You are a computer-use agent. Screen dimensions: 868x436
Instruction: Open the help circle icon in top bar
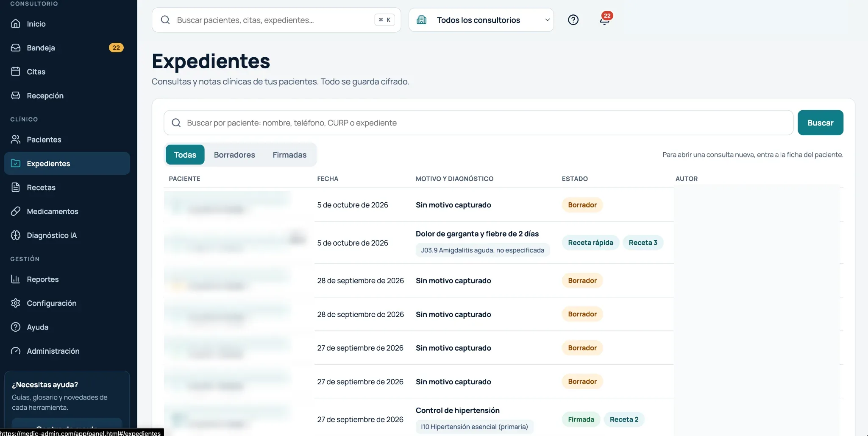(573, 20)
